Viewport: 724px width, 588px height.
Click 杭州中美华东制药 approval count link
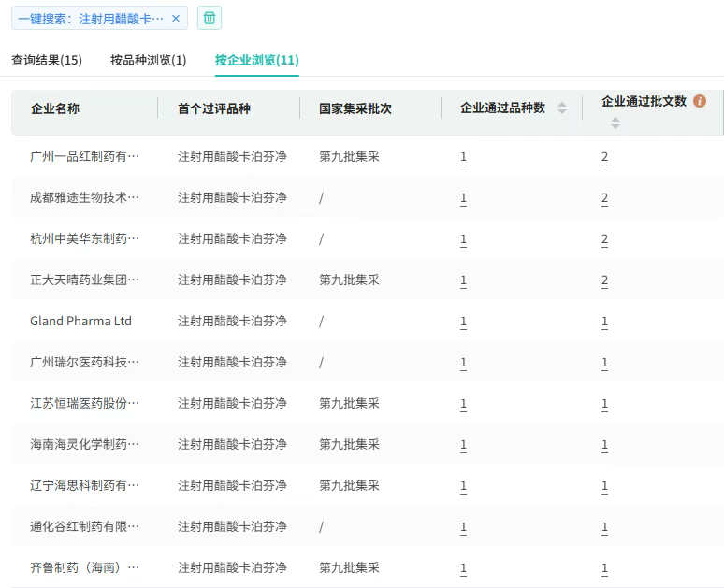click(x=604, y=239)
